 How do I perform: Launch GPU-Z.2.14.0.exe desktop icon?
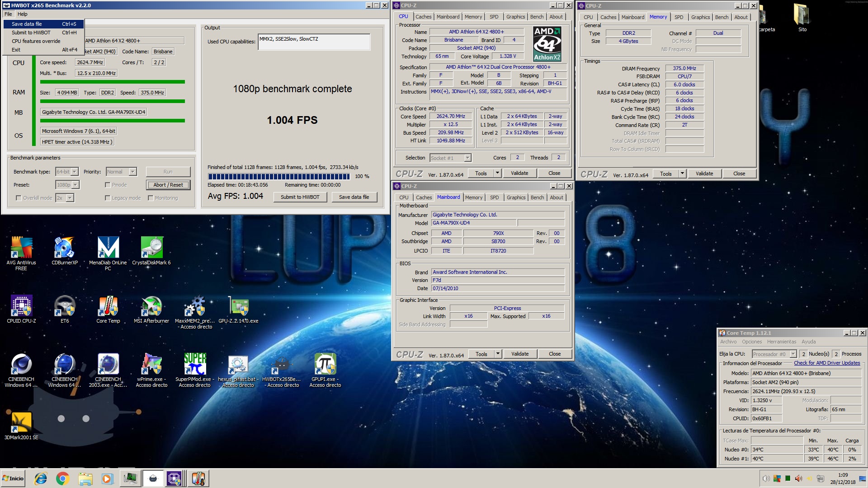click(x=238, y=309)
